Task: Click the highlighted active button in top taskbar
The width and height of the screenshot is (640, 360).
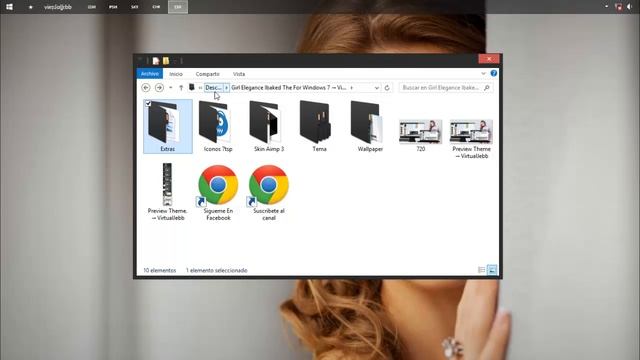Action: click(x=178, y=7)
